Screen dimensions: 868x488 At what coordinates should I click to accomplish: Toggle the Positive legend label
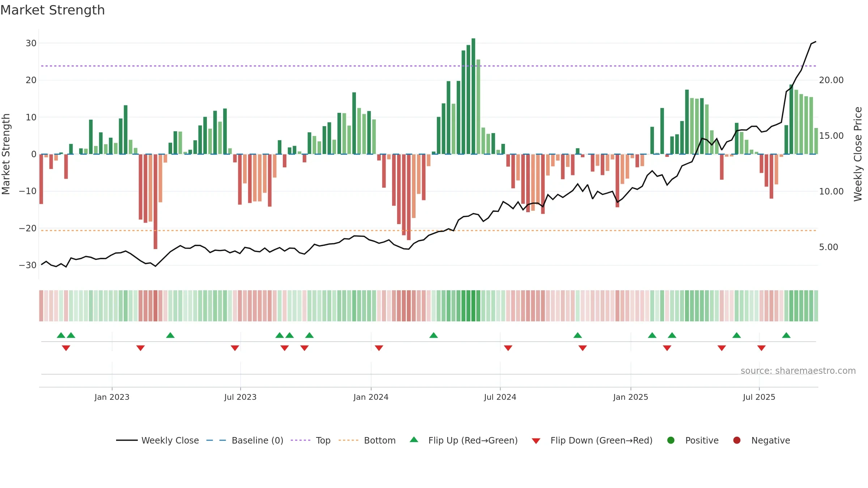click(x=702, y=440)
